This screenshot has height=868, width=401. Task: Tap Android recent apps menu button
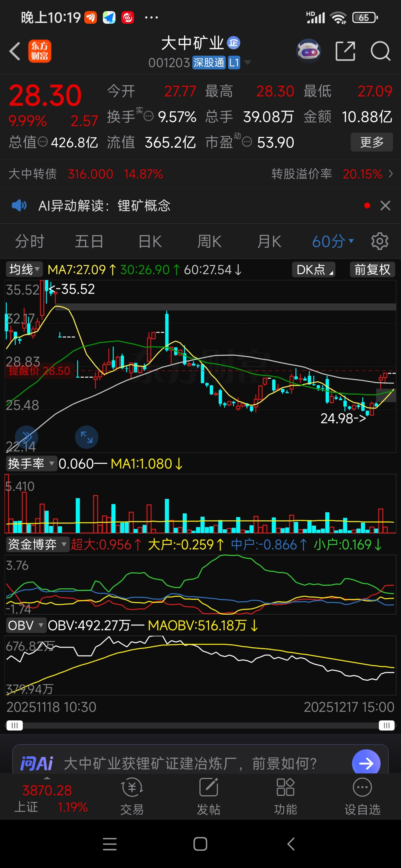[110, 844]
